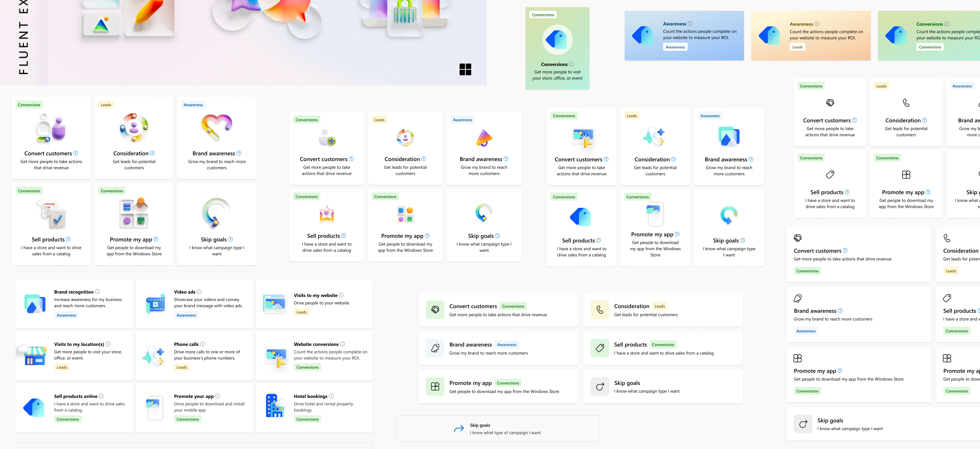Select the 'Sell products online' card title
This screenshot has width=980, height=449.
pyautogui.click(x=76, y=396)
